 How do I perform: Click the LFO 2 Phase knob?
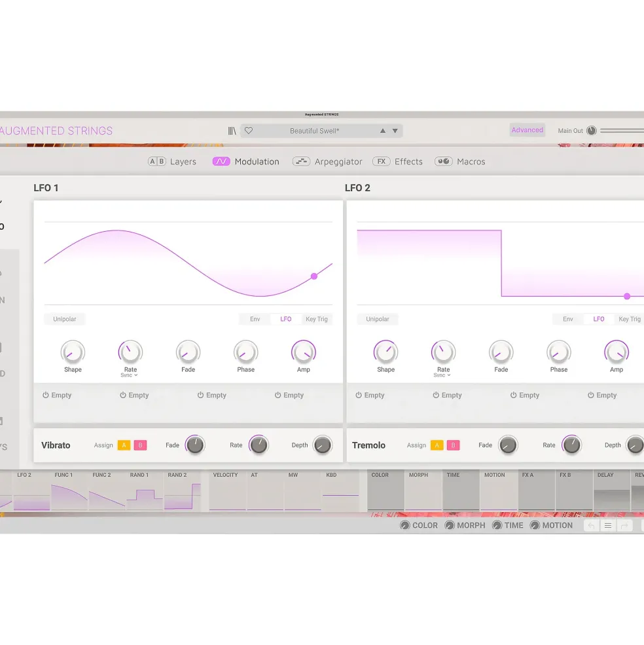pos(559,352)
